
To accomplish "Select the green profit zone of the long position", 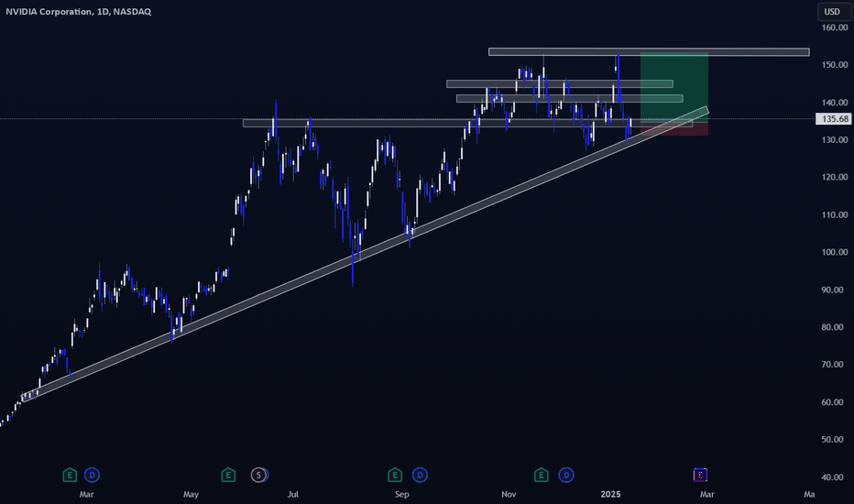I will [x=674, y=87].
